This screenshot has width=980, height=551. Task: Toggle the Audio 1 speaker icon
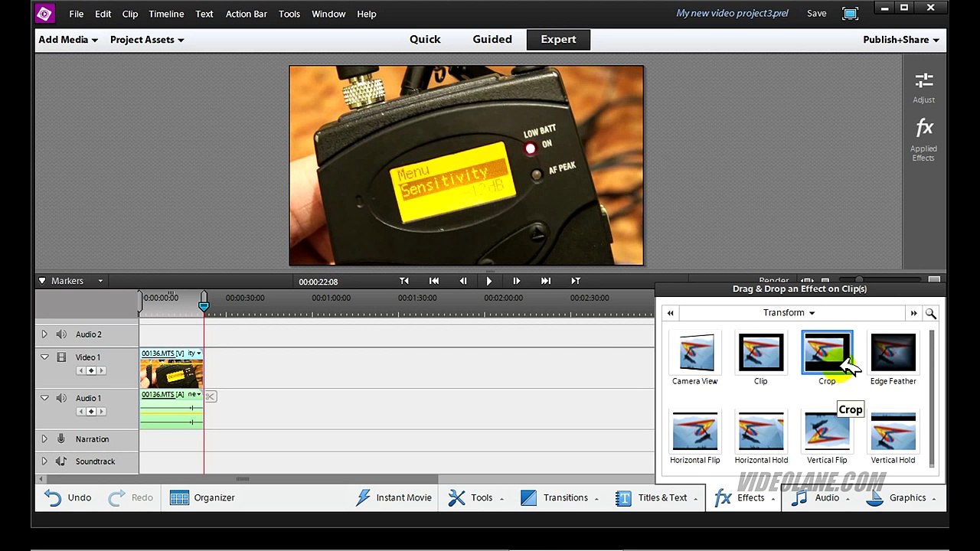pyautogui.click(x=62, y=398)
